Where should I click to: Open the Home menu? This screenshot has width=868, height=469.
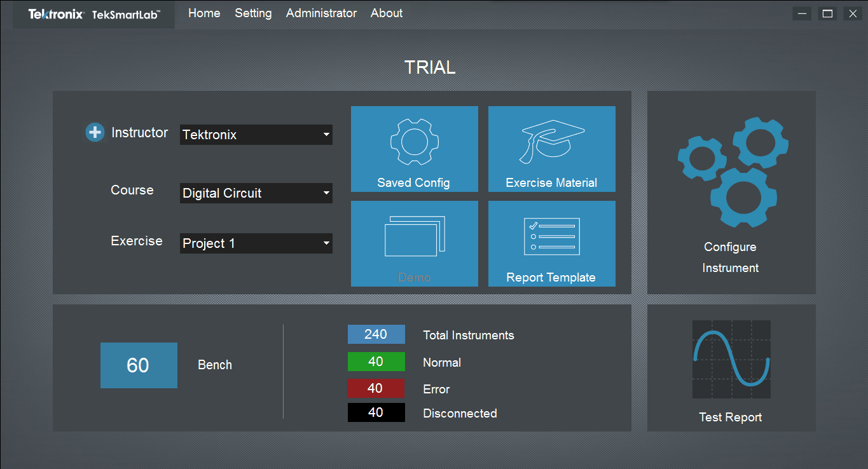point(204,13)
